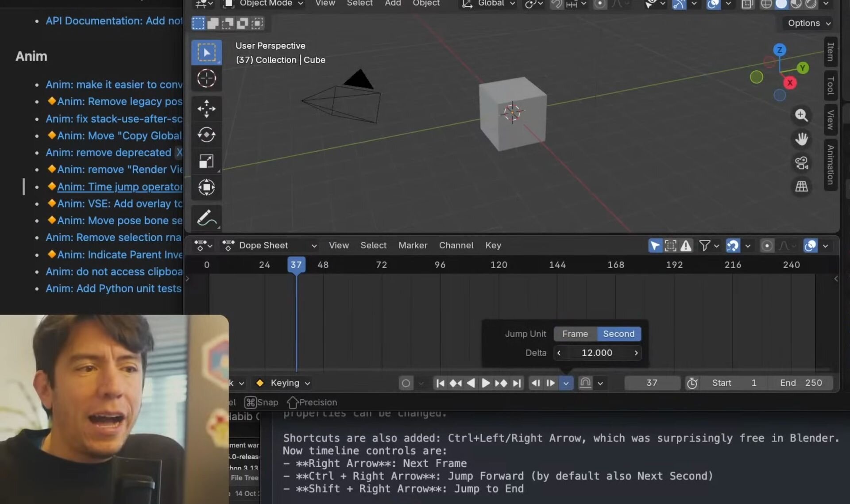Open the Dope Sheet mode dropdown
The width and height of the screenshot is (850, 504).
pyautogui.click(x=270, y=246)
